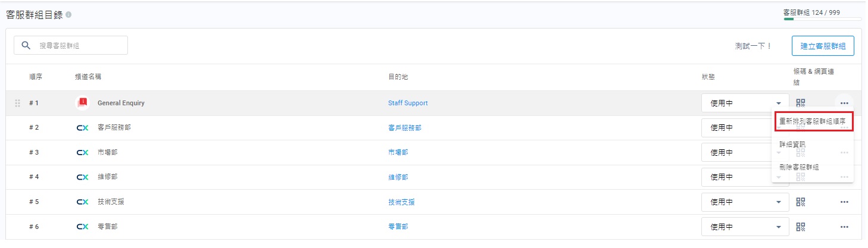Click QR code icon for 技術支援 row
Image resolution: width=868 pixels, height=248 pixels.
801,202
